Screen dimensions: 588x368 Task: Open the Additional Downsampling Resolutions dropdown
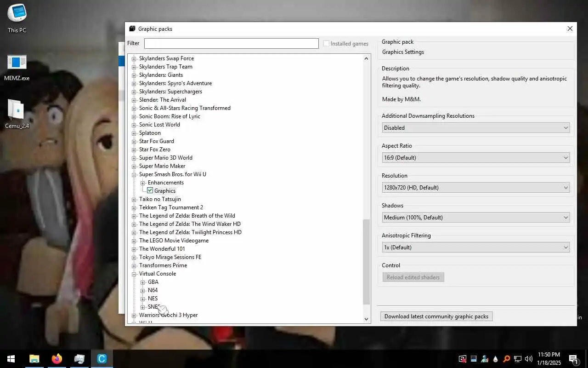pyautogui.click(x=476, y=128)
